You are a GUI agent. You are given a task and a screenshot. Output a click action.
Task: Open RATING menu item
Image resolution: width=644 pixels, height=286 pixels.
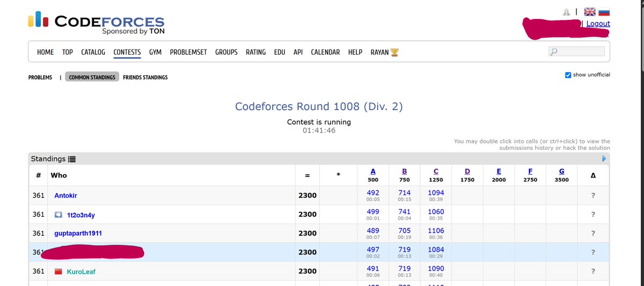(255, 52)
